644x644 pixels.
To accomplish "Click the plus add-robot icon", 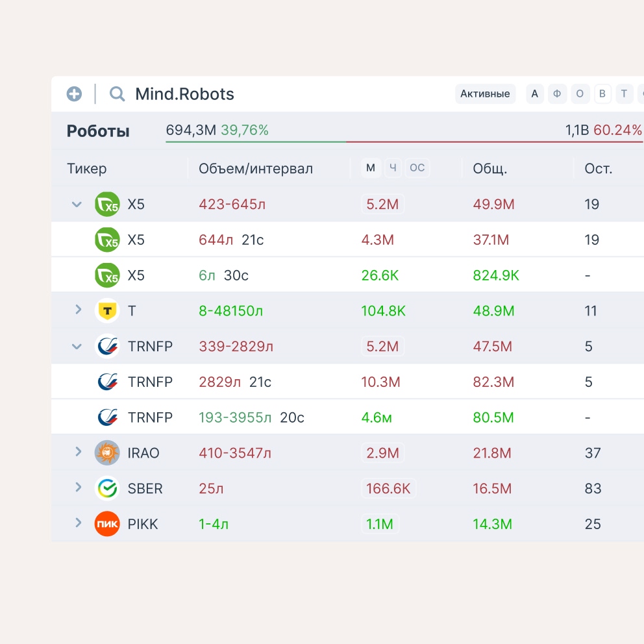I will coord(75,94).
